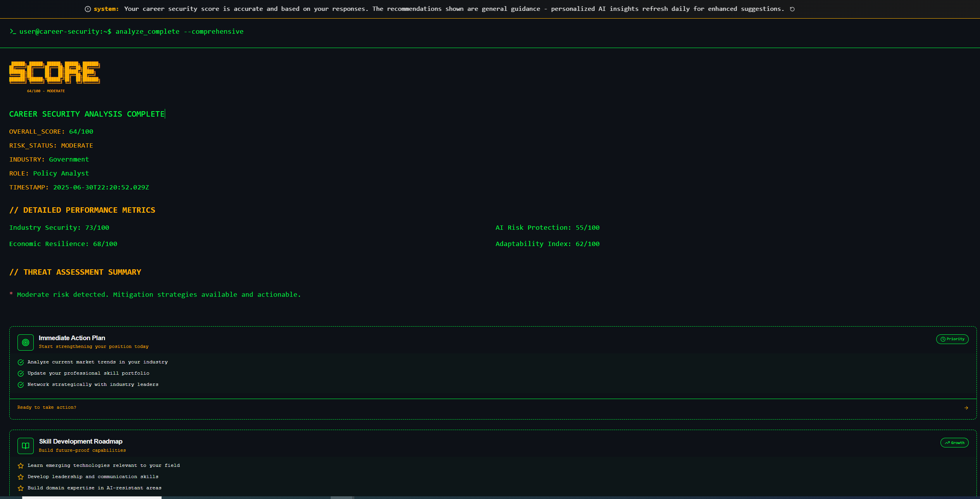Image resolution: width=980 pixels, height=499 pixels.
Task: Toggle checkmark for Analyze current market trends
Action: [21, 362]
